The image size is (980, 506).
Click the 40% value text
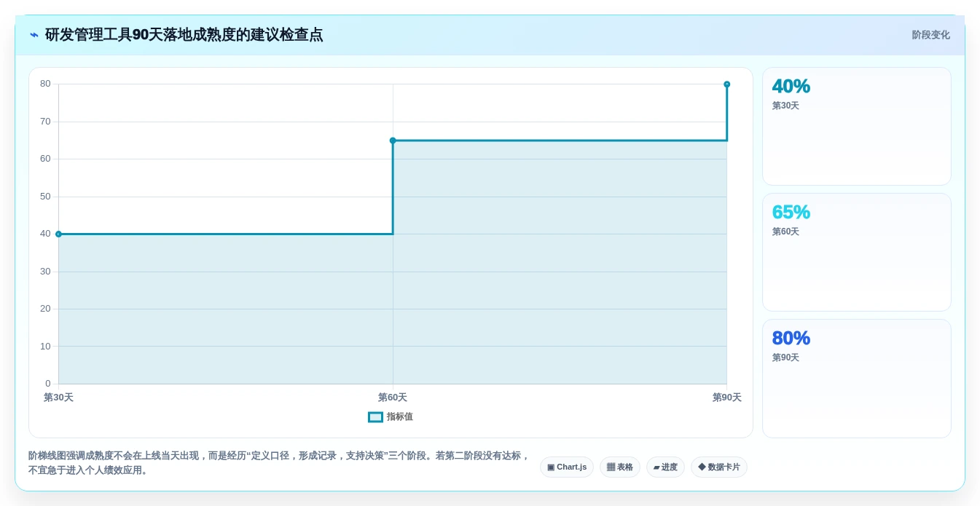[791, 86]
